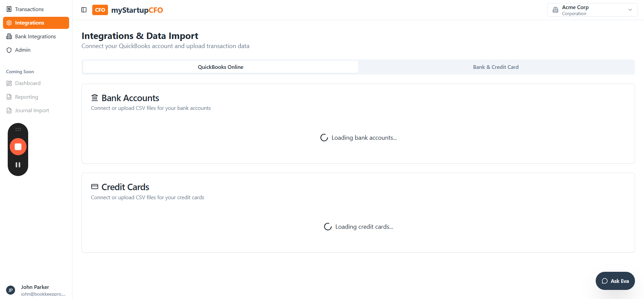Stop the recording with red button
This screenshot has height=299, width=644.
pos(18,147)
